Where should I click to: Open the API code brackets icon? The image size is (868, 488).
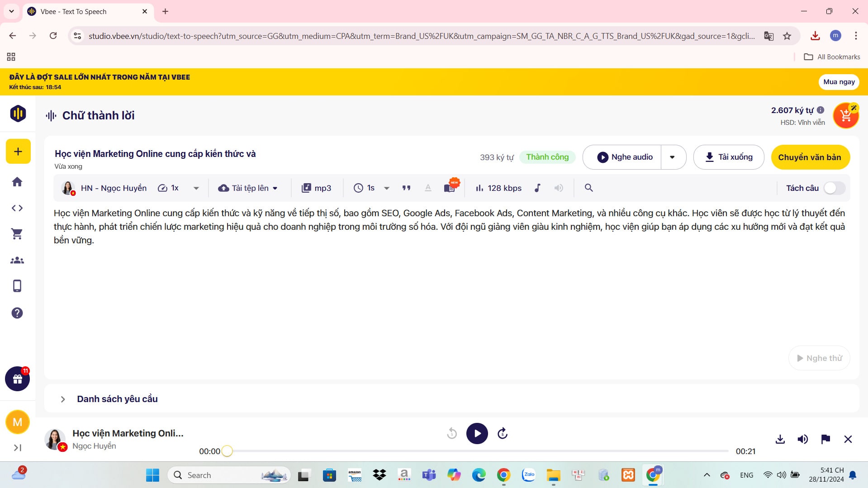coord(17,208)
